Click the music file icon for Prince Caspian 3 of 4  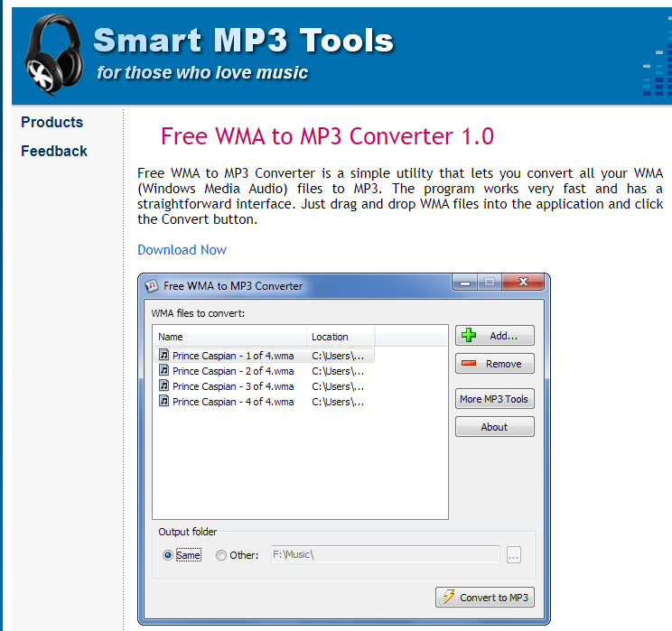(x=163, y=385)
